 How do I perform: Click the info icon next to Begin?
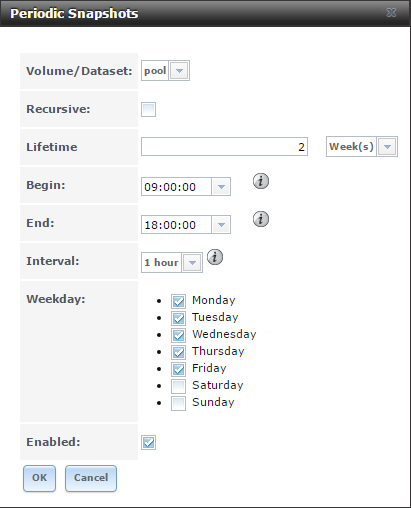click(x=261, y=181)
